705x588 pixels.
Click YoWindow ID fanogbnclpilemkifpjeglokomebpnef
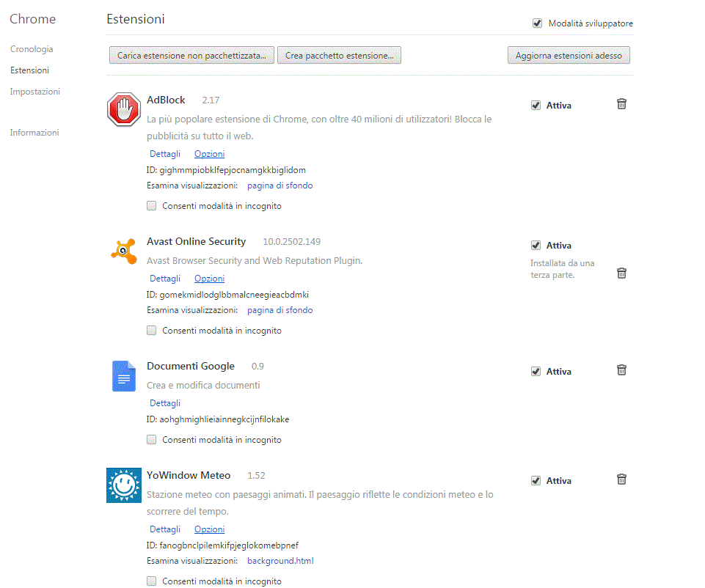222,545
